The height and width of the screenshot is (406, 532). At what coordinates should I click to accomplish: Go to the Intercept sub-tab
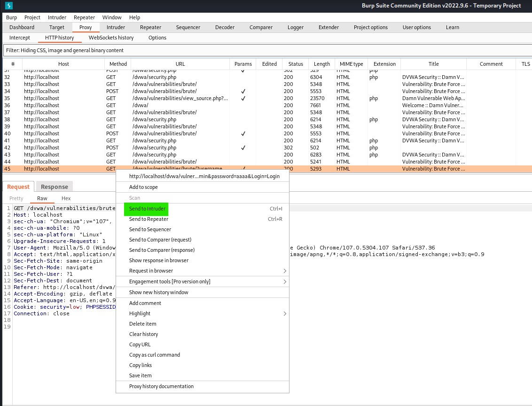tap(20, 38)
